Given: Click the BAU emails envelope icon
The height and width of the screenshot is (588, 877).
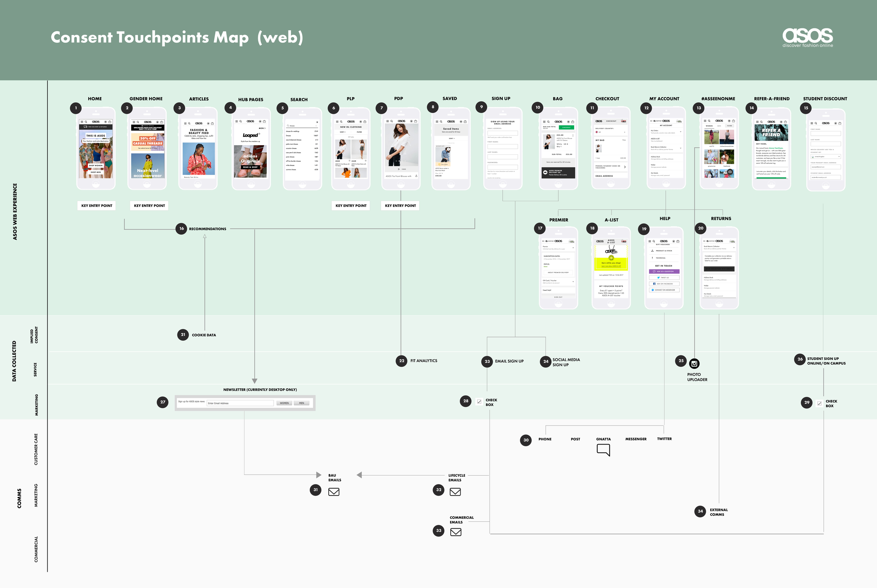Looking at the screenshot, I should [334, 492].
